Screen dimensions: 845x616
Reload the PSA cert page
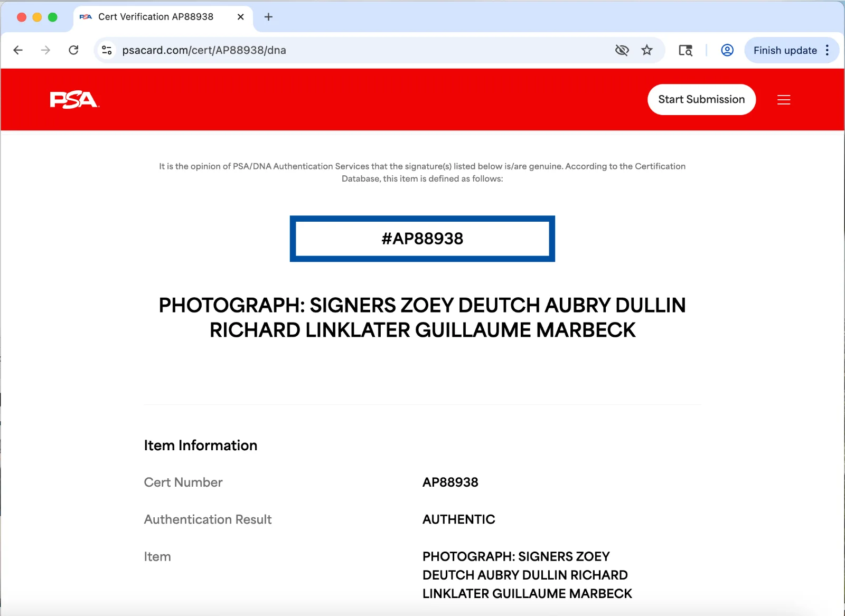[x=73, y=50]
